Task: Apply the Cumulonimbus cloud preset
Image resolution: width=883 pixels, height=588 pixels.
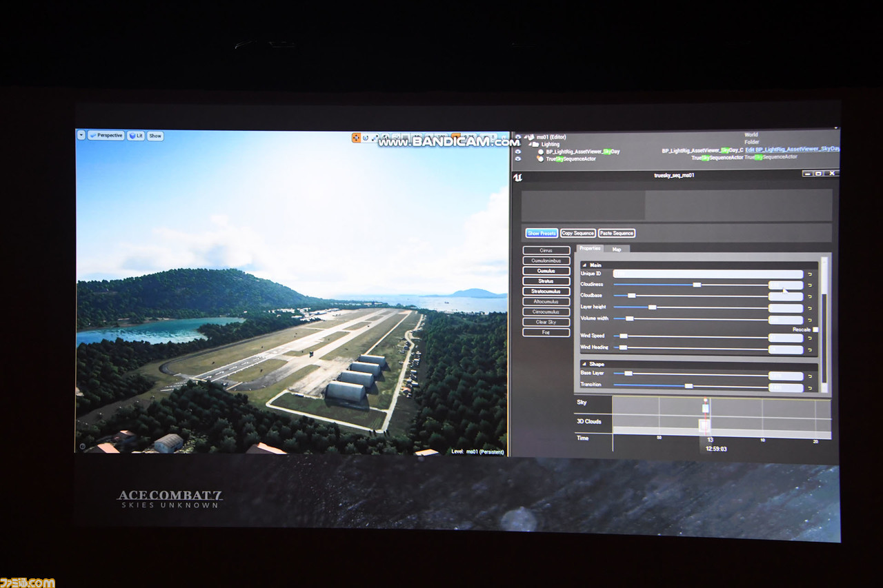Action: tap(546, 261)
